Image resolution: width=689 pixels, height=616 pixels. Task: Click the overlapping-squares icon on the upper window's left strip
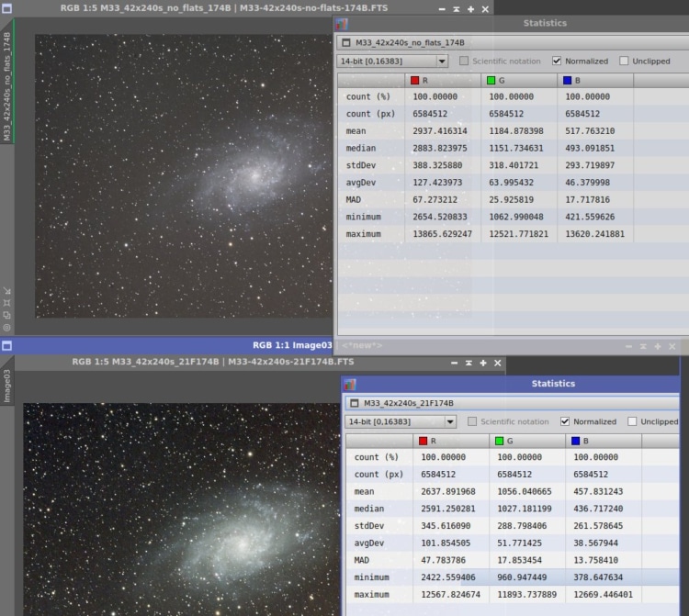point(7,315)
